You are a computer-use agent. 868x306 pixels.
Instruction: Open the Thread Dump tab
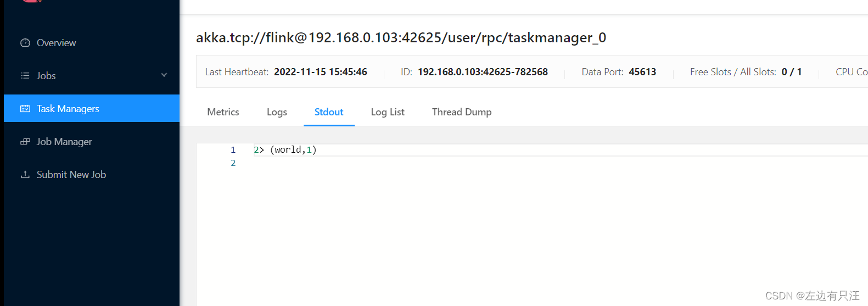[462, 112]
